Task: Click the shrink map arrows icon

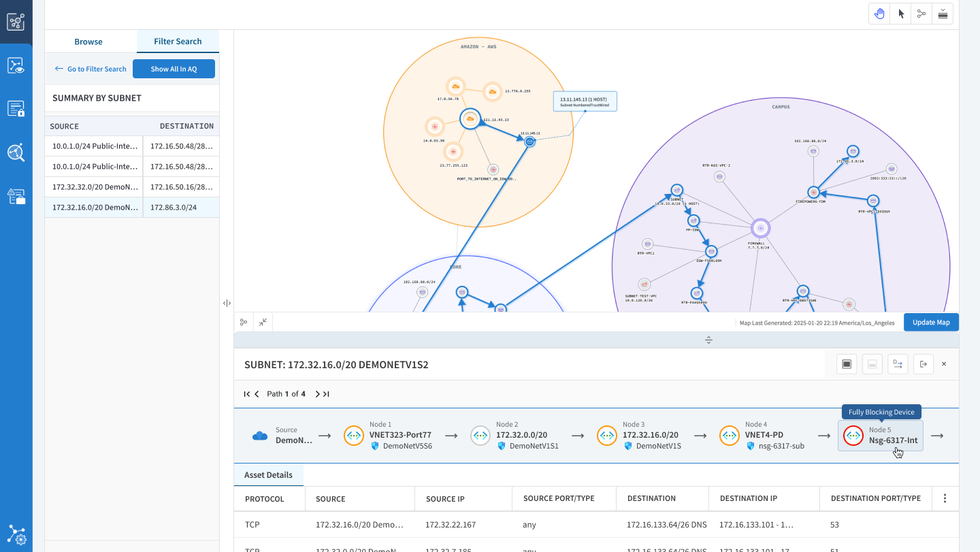Action: [x=263, y=322]
